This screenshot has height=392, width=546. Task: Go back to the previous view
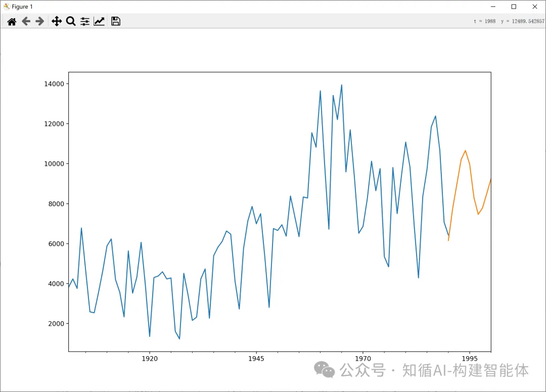tap(26, 21)
